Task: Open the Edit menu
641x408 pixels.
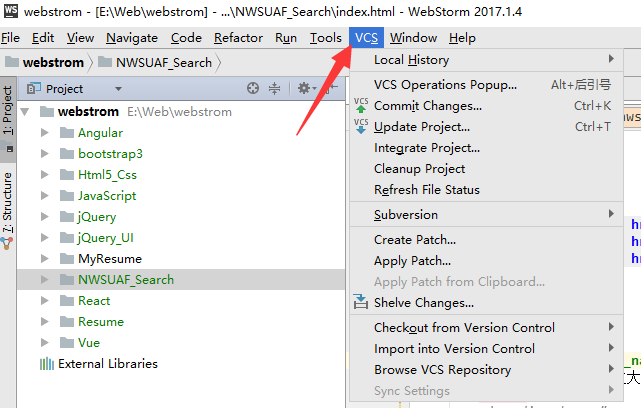Action: click(x=43, y=38)
